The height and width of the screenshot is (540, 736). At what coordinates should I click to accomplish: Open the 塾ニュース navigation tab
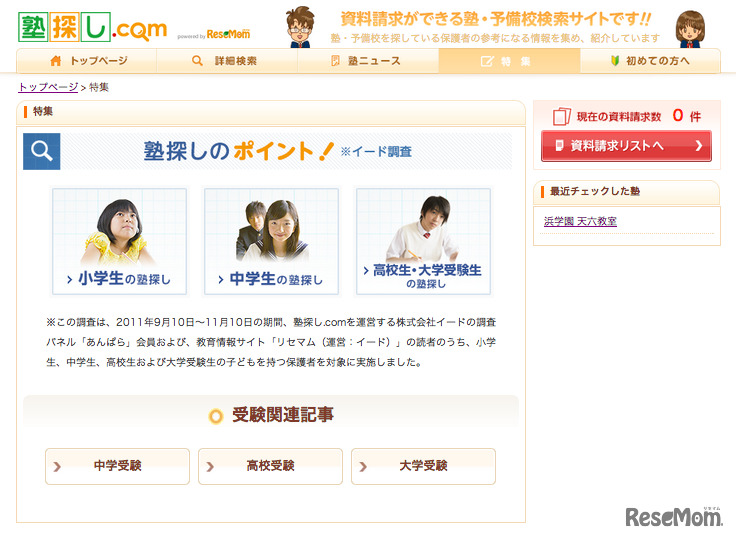[x=368, y=61]
